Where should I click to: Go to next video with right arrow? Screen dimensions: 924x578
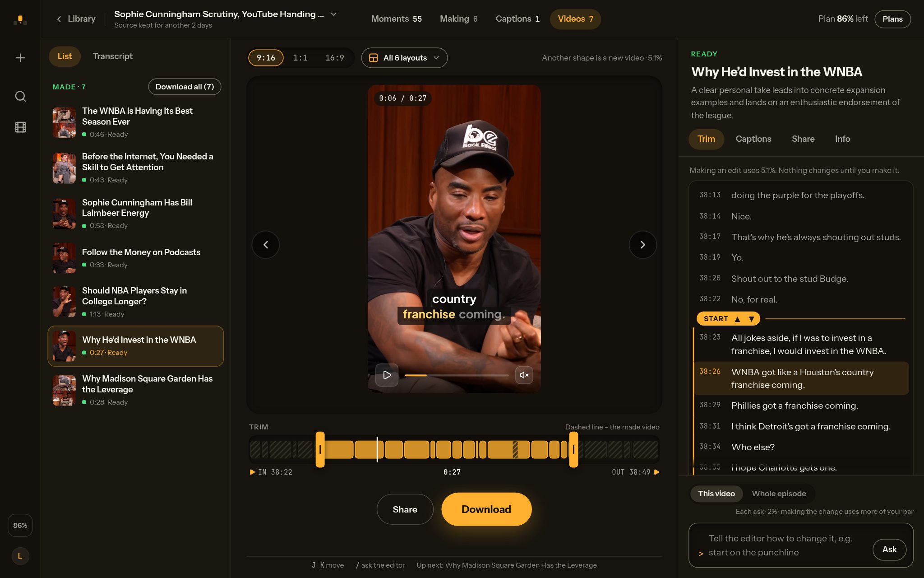click(x=642, y=245)
